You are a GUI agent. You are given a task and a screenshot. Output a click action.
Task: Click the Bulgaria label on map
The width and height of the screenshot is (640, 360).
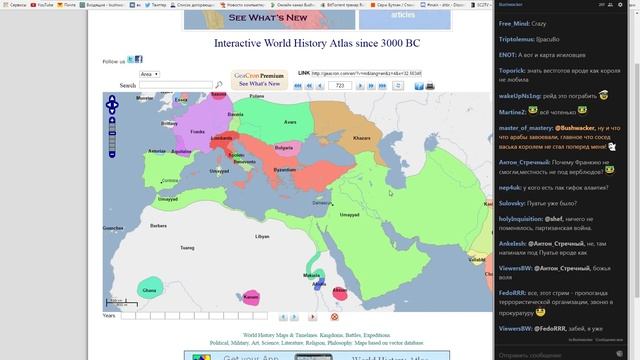pyautogui.click(x=284, y=148)
